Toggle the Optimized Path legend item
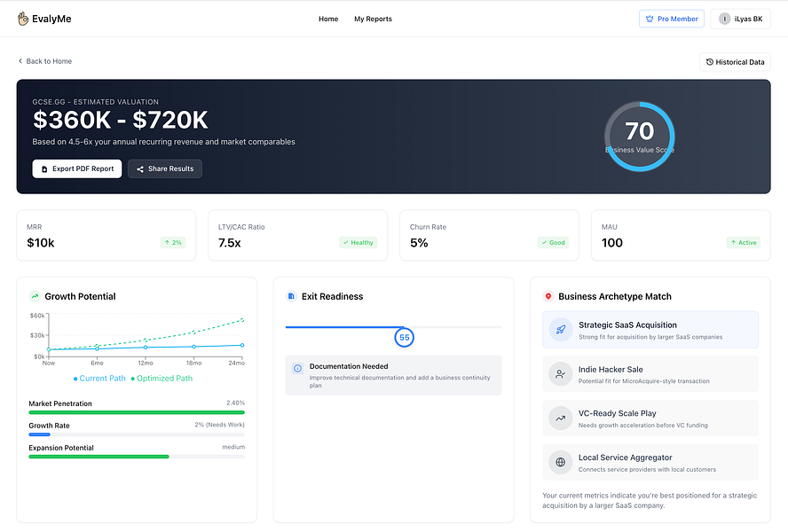The width and height of the screenshot is (788, 532). (162, 379)
